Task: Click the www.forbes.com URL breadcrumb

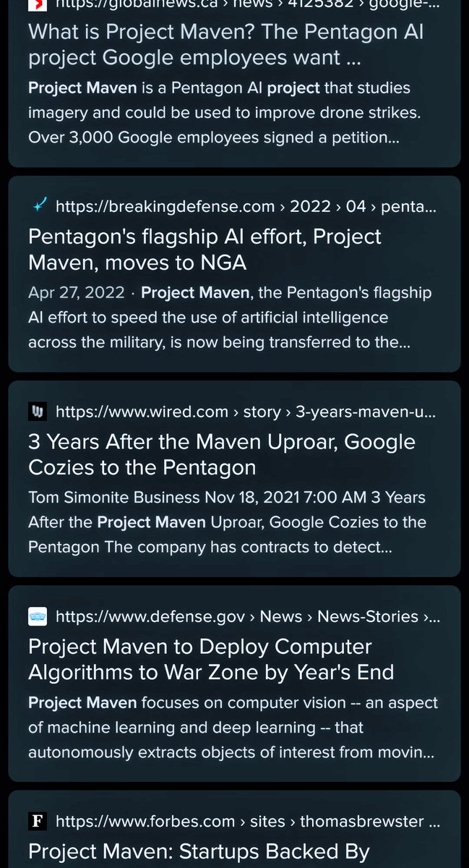Action: [x=145, y=821]
